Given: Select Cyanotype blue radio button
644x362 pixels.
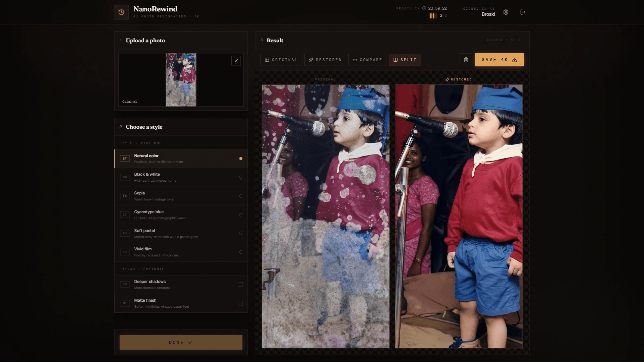Looking at the screenshot, I should click(x=241, y=215).
